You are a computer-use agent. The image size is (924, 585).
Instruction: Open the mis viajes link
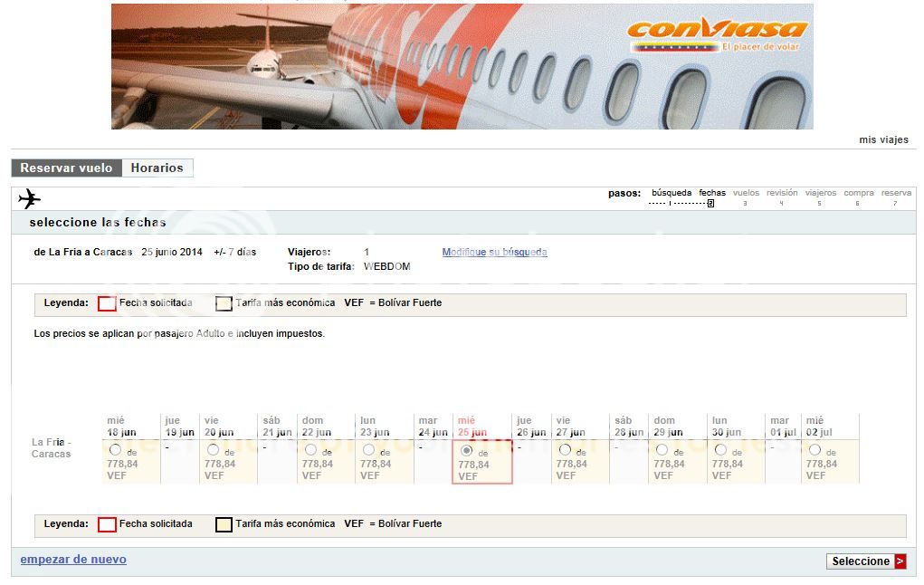point(883,139)
